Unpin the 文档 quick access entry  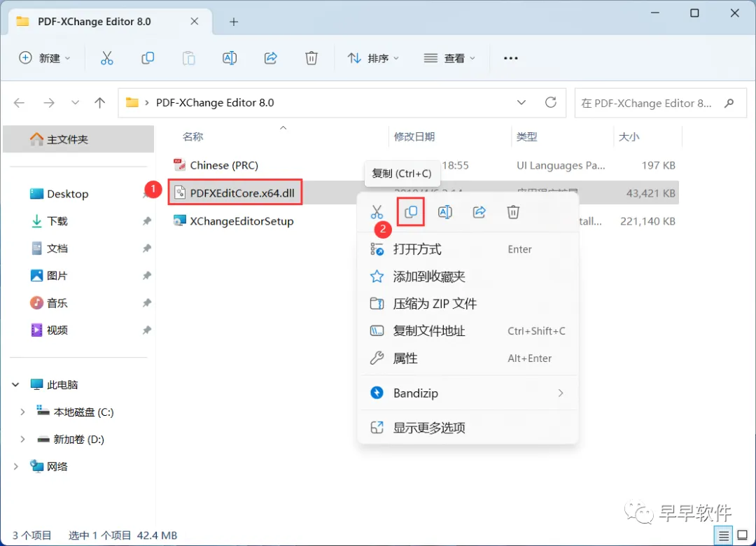point(146,248)
